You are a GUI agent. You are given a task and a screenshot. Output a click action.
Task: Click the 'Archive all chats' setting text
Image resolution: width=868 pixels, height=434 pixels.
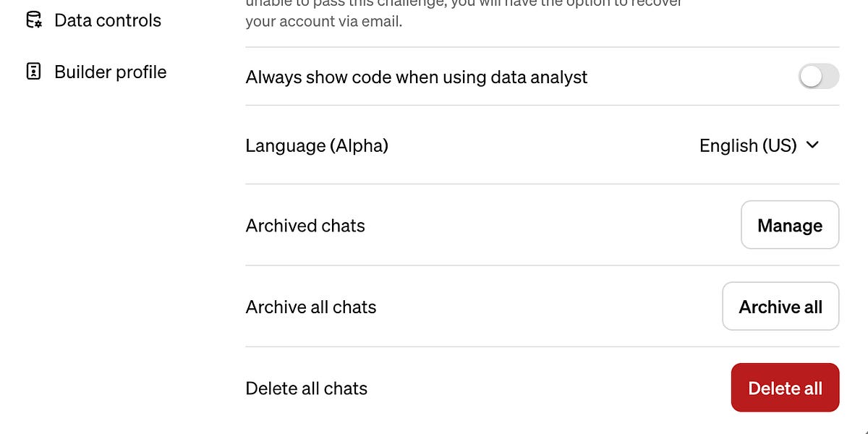[310, 307]
